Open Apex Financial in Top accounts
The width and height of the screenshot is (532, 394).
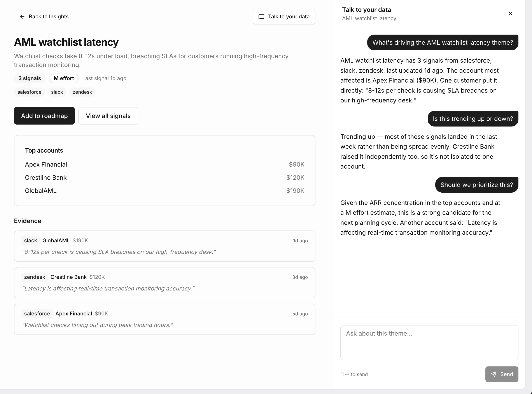[165, 164]
